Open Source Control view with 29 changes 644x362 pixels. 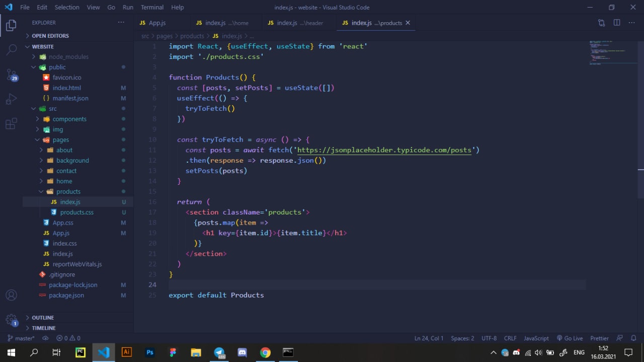[x=11, y=75]
